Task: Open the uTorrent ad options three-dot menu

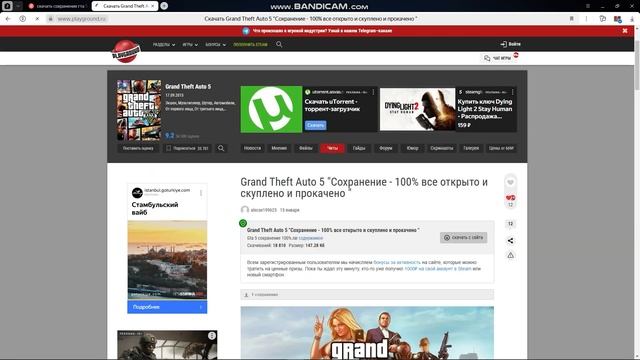Action: click(x=373, y=92)
